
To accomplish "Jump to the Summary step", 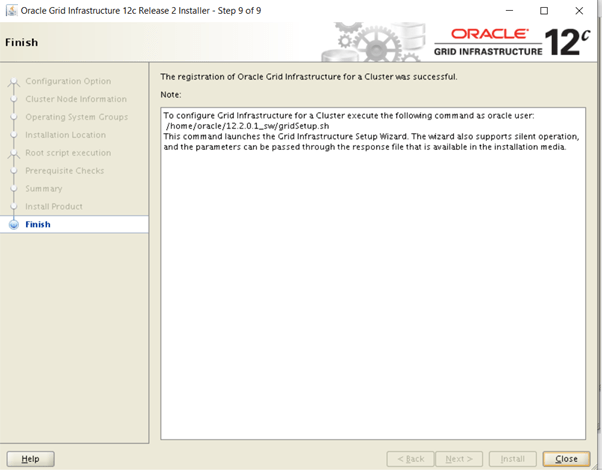I will (44, 189).
